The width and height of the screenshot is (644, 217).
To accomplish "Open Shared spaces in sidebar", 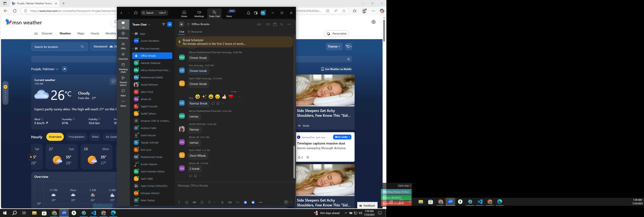I will [123, 81].
